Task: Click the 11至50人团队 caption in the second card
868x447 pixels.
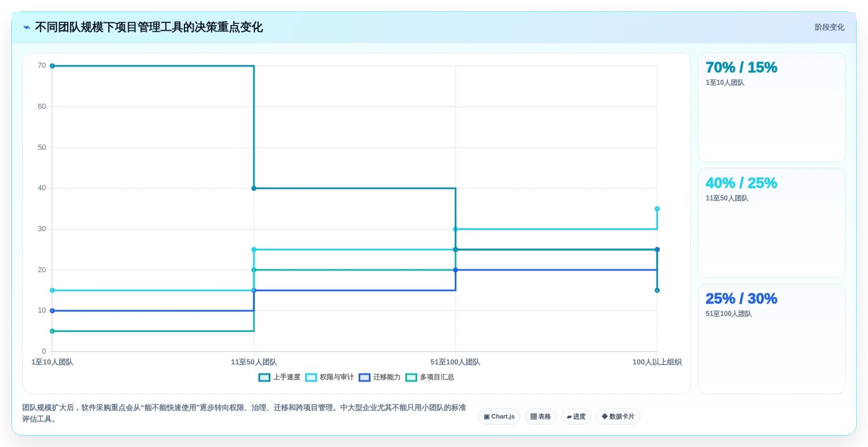Action: click(x=727, y=198)
